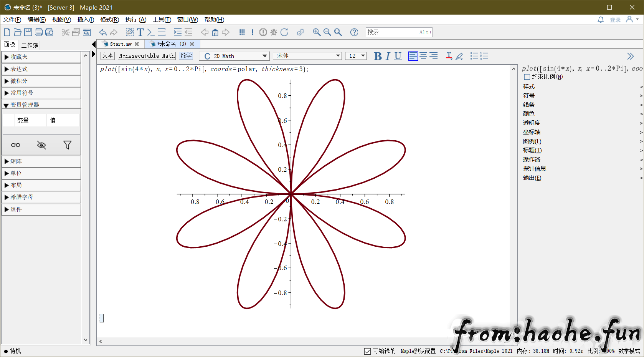
Task: Collapse the 变量管理器 palette
Action: point(41,105)
